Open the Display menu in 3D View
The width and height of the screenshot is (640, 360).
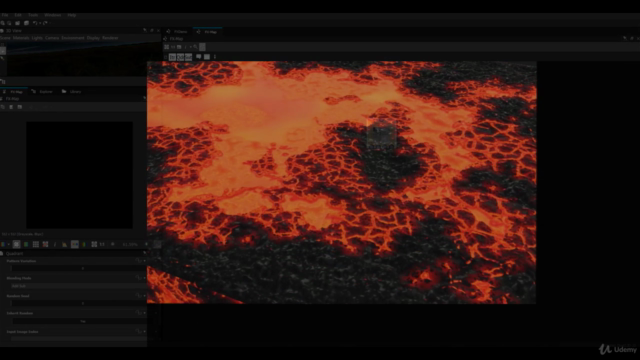coord(93,38)
